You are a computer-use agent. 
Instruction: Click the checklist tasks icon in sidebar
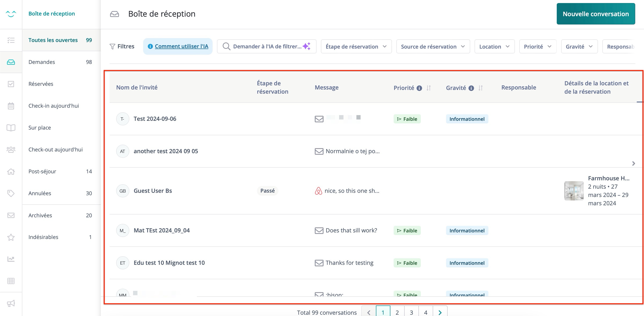click(x=11, y=40)
